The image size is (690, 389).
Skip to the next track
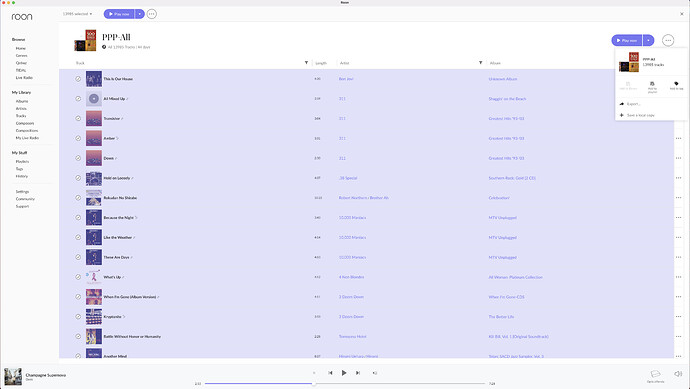[x=358, y=373]
